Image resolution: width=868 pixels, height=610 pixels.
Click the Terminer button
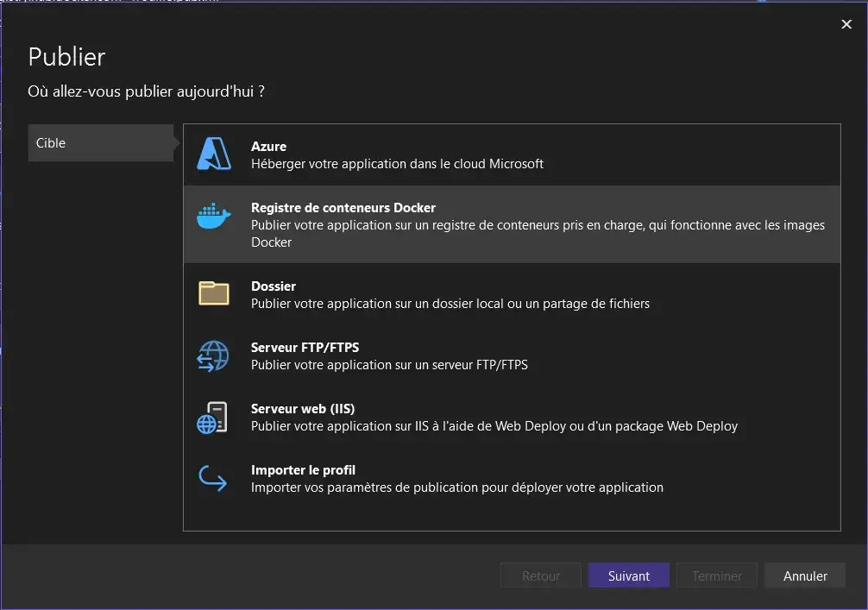[x=717, y=576]
